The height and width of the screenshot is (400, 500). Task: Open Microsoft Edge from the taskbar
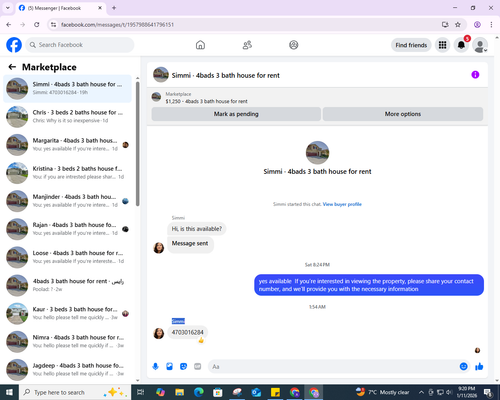(199, 392)
